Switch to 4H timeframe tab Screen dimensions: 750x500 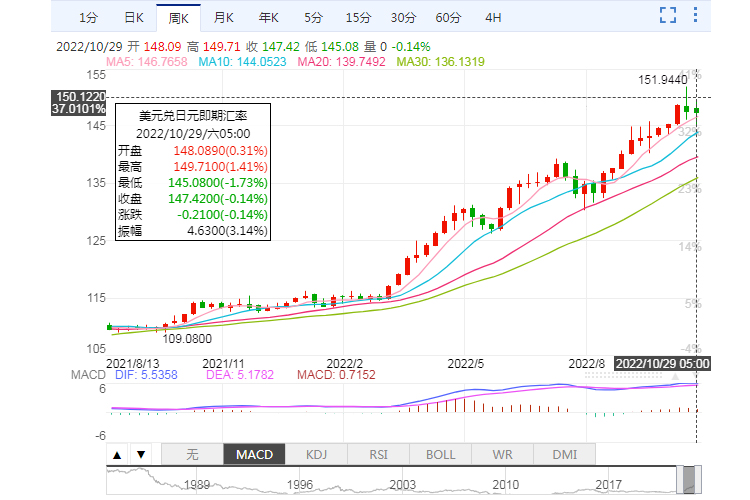(x=493, y=18)
